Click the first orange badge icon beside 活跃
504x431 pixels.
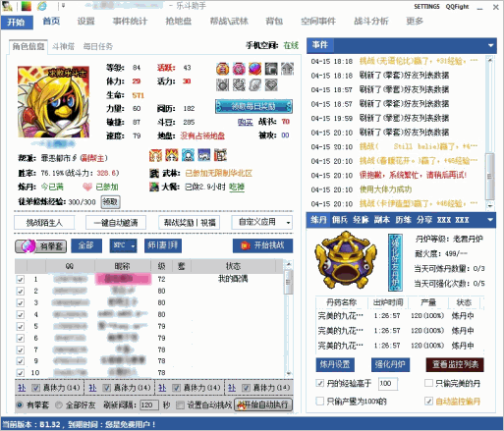(x=223, y=69)
